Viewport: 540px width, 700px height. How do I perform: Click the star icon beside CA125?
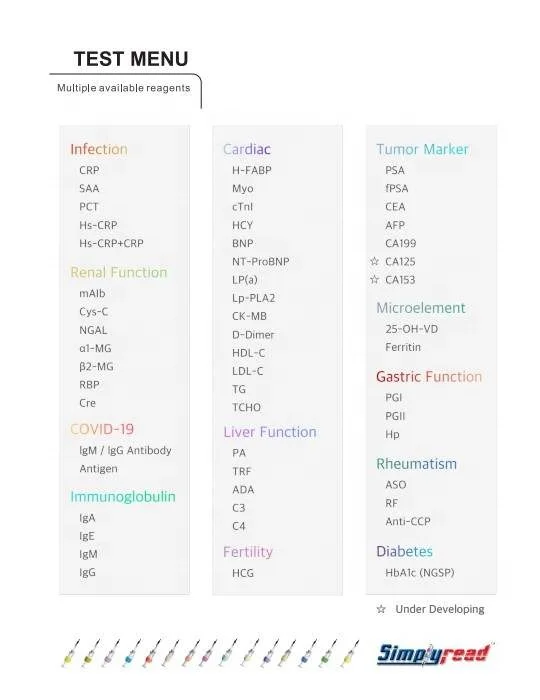click(375, 261)
